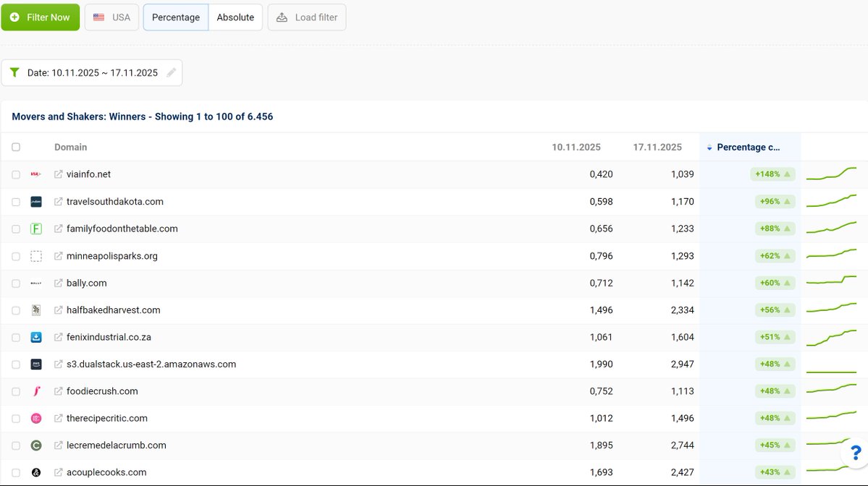Check the box for minneapolisparks.org row
The width and height of the screenshot is (868, 486).
pos(16,257)
